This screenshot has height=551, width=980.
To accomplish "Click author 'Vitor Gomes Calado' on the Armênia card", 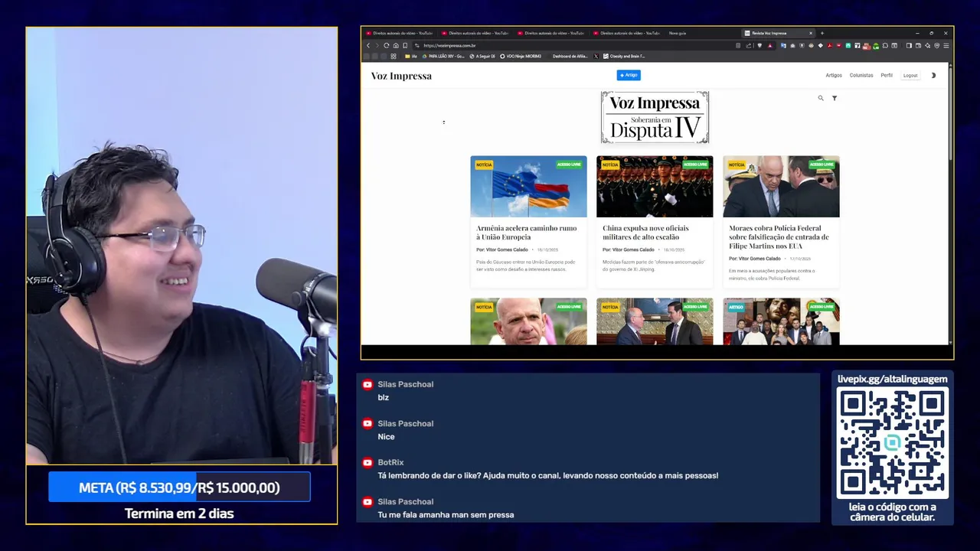I will click(507, 249).
